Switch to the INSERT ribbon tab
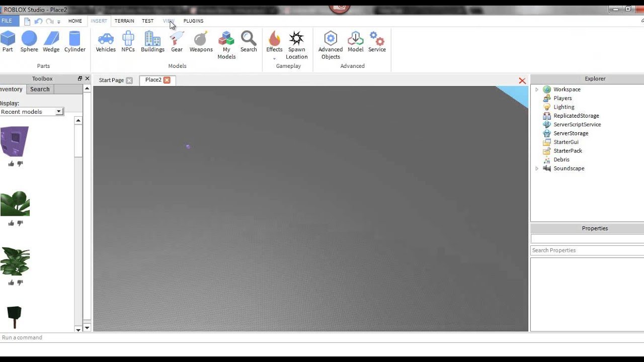 tap(99, 21)
